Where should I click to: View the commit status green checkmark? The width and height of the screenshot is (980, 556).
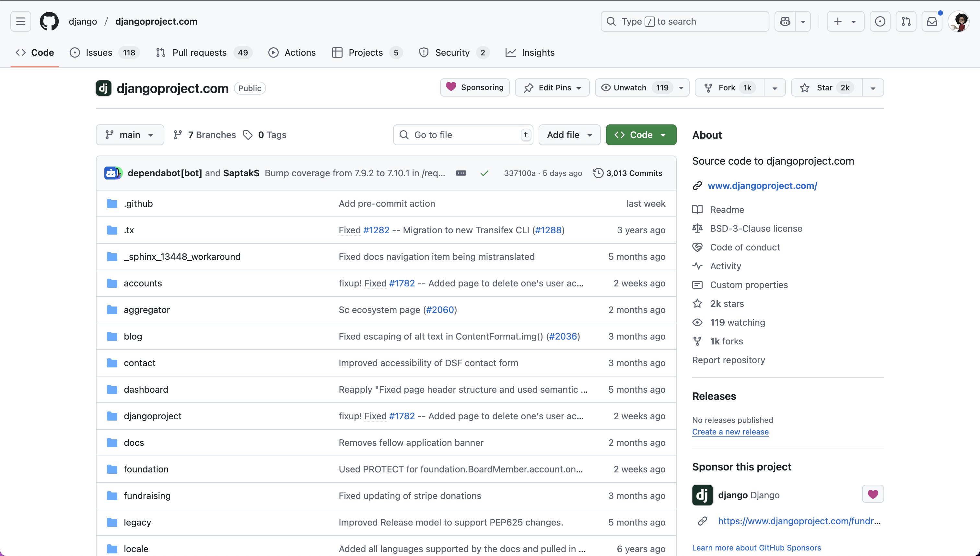(484, 173)
